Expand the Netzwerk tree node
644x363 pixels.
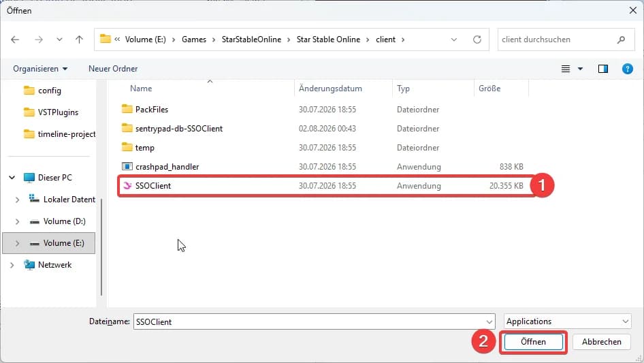click(12, 265)
